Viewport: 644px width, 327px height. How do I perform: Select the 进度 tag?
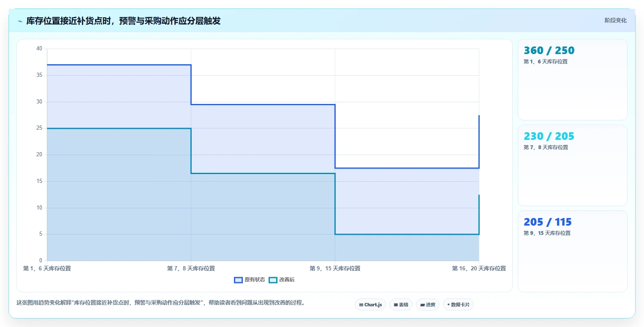click(427, 305)
